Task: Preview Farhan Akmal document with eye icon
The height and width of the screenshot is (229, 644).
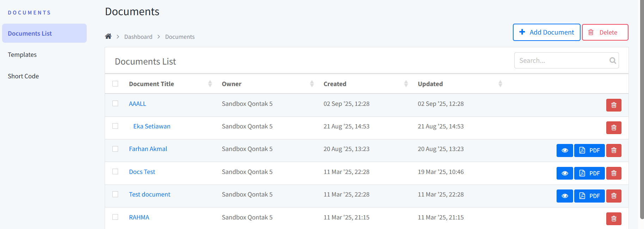Action: [x=564, y=150]
